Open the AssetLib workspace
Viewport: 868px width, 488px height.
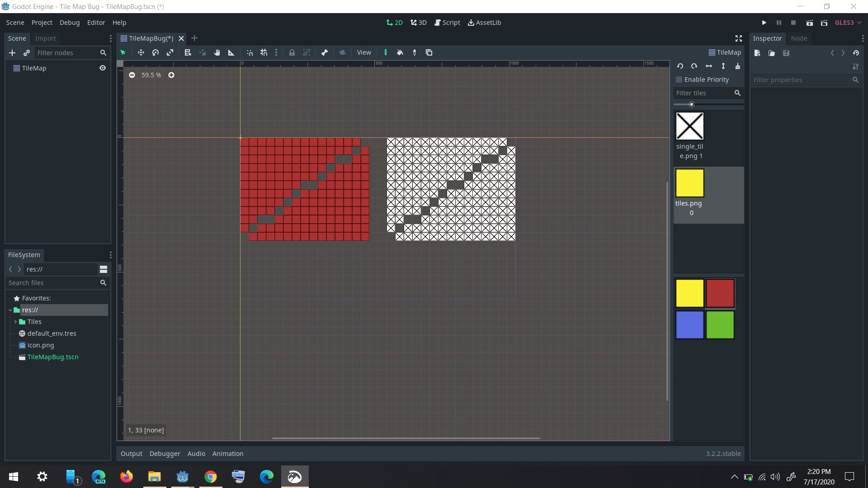click(484, 23)
